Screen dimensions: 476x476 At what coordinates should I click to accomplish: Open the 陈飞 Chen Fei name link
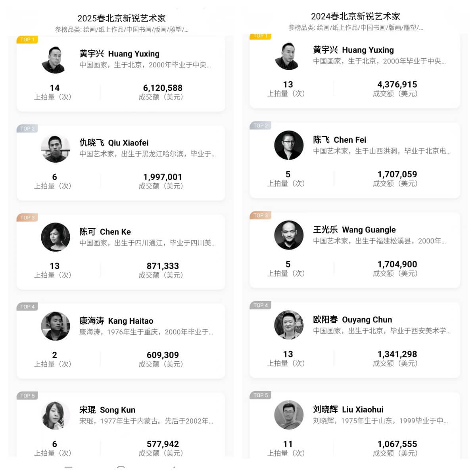point(339,140)
